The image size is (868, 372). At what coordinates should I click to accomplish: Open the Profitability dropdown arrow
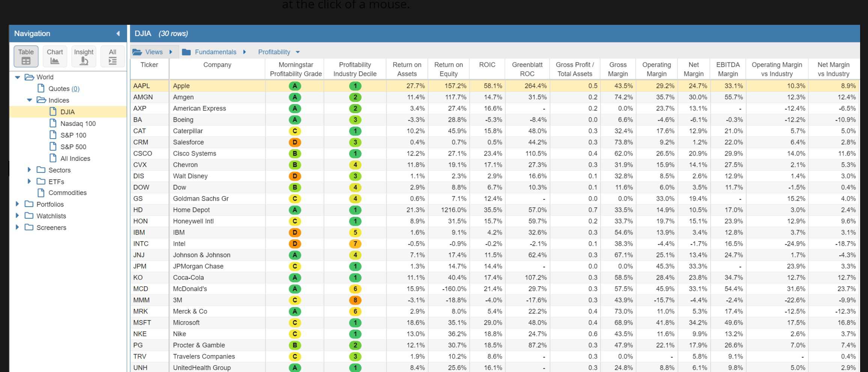(x=298, y=52)
